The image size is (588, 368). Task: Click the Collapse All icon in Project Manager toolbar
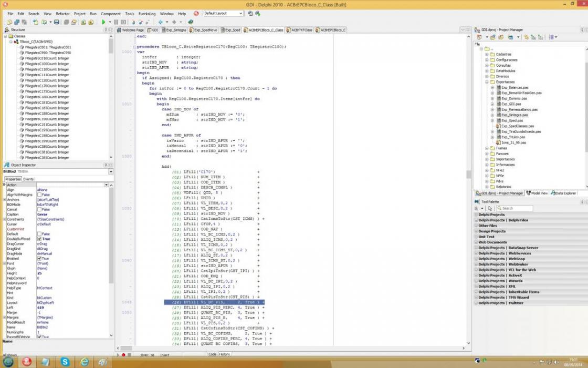(x=540, y=37)
